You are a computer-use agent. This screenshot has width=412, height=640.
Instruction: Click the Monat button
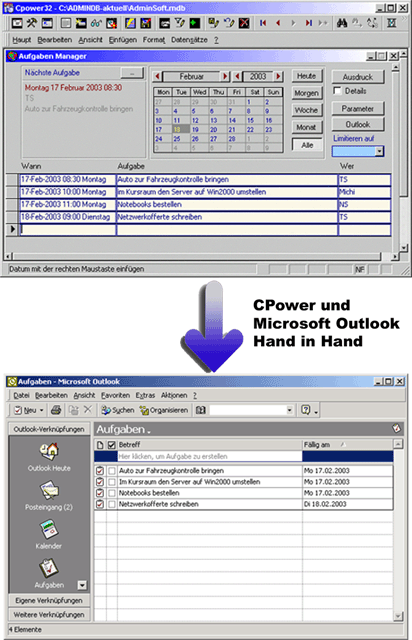[x=307, y=127]
